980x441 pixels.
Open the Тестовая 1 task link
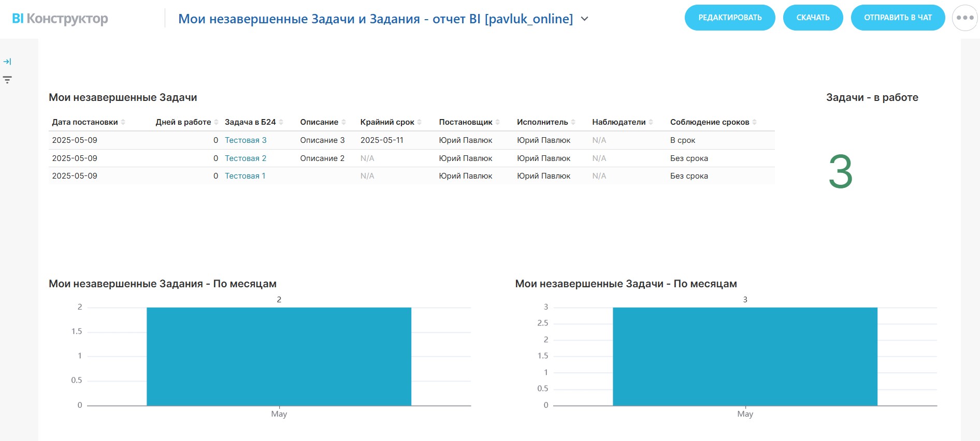pos(245,176)
